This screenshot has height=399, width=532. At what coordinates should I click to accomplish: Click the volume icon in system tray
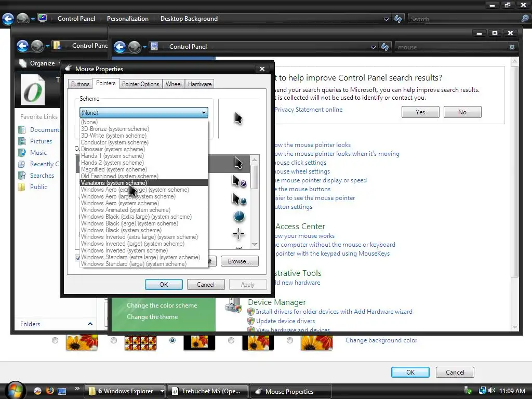tap(491, 391)
